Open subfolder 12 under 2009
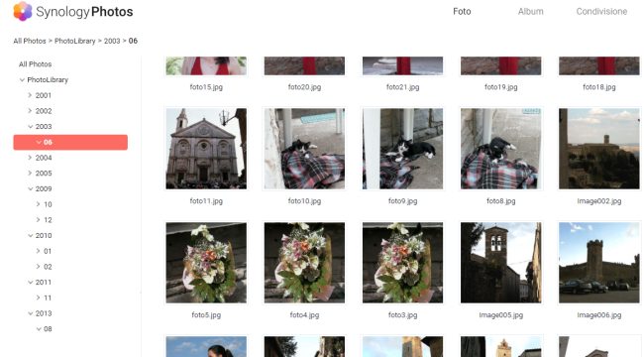 pyautogui.click(x=48, y=220)
